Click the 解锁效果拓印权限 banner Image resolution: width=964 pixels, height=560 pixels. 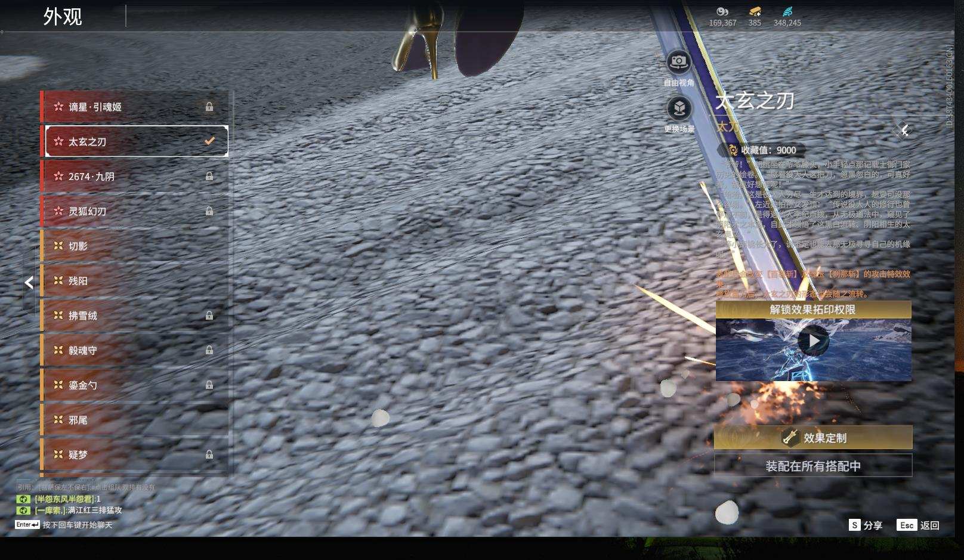point(813,310)
